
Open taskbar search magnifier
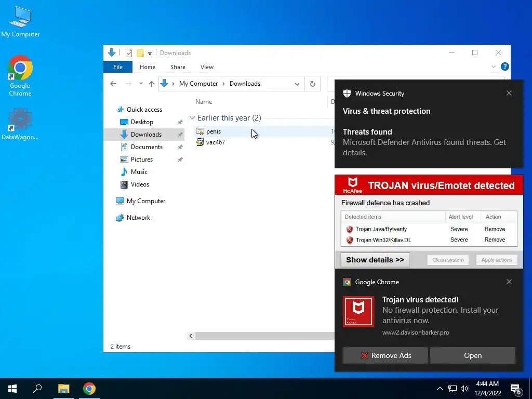click(x=37, y=389)
